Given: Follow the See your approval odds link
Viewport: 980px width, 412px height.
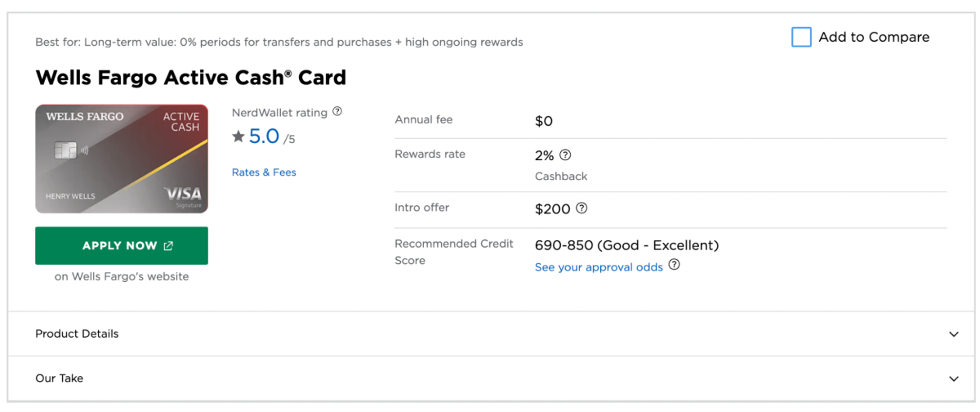Looking at the screenshot, I should [x=599, y=267].
